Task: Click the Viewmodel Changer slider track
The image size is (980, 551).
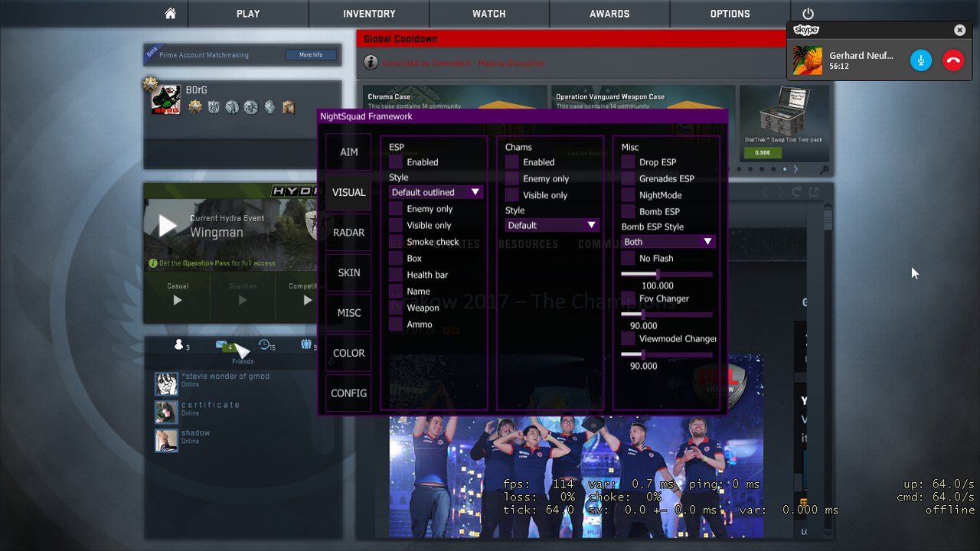Action: pos(667,354)
